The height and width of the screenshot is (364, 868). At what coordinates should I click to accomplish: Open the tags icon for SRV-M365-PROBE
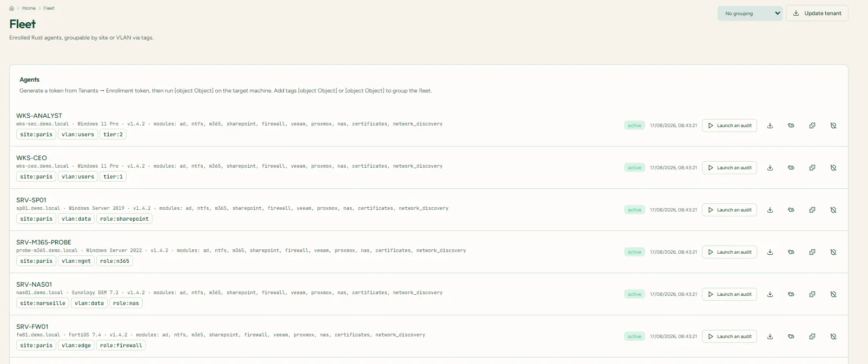click(791, 252)
